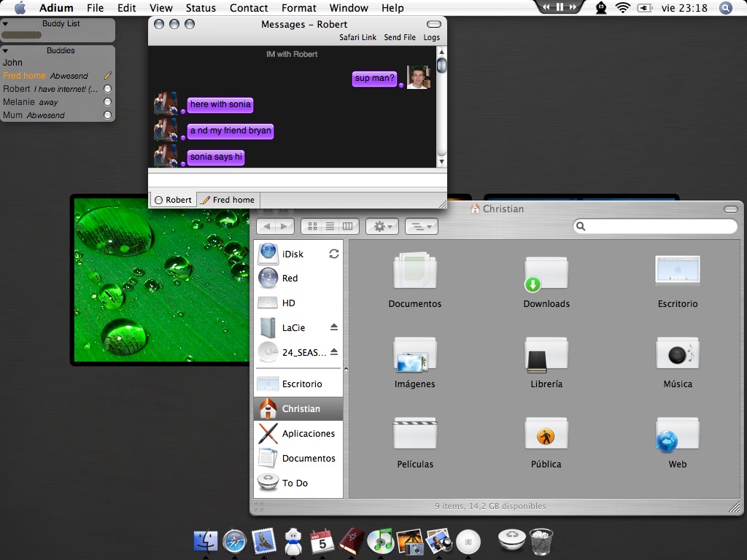Select the LaCie drive in the sidebar
This screenshot has height=560, width=747.
[x=293, y=327]
